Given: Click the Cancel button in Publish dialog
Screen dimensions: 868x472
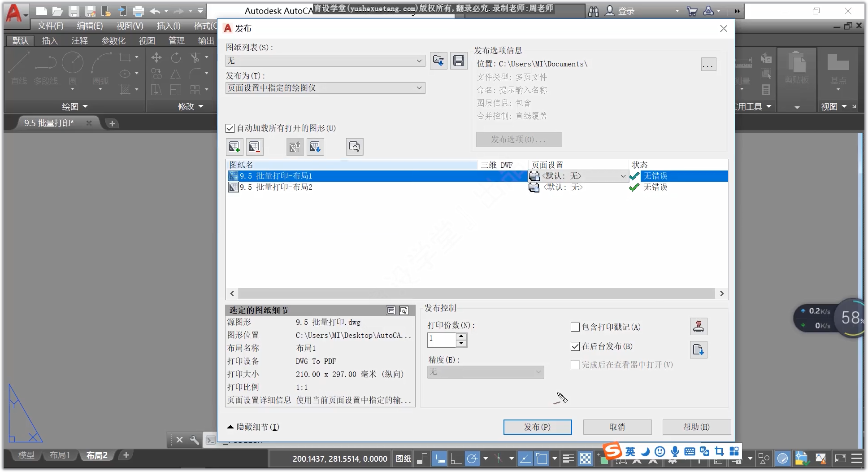Looking at the screenshot, I should click(x=617, y=427).
